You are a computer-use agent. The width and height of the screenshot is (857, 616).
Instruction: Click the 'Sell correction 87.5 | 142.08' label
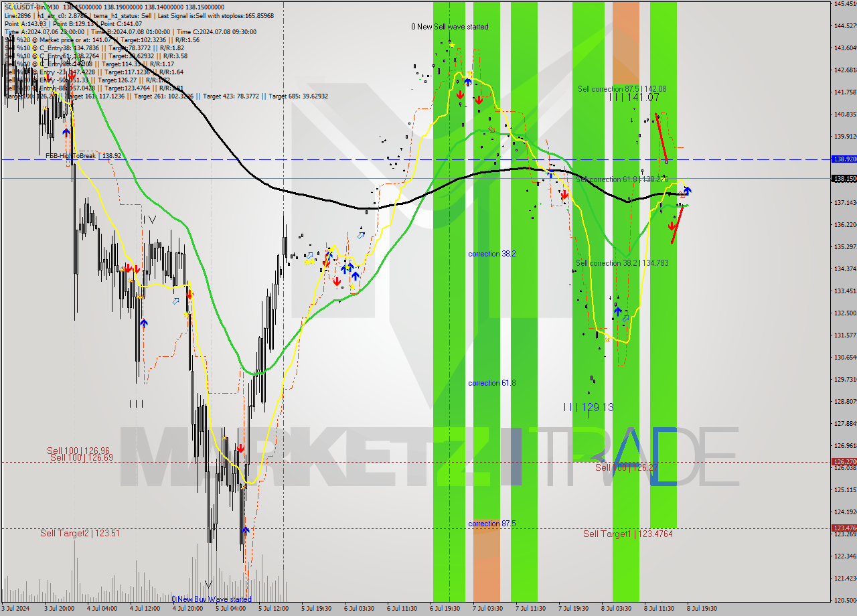coord(622,88)
